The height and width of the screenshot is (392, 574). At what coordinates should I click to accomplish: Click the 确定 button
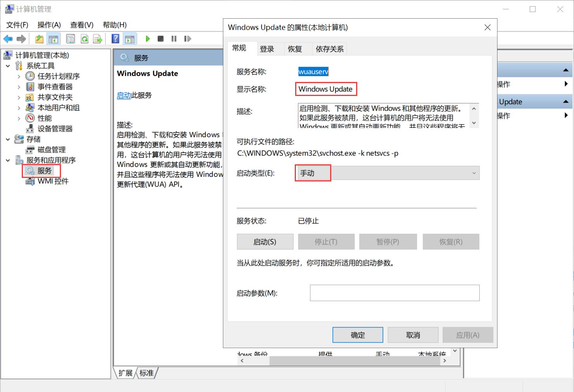point(357,335)
